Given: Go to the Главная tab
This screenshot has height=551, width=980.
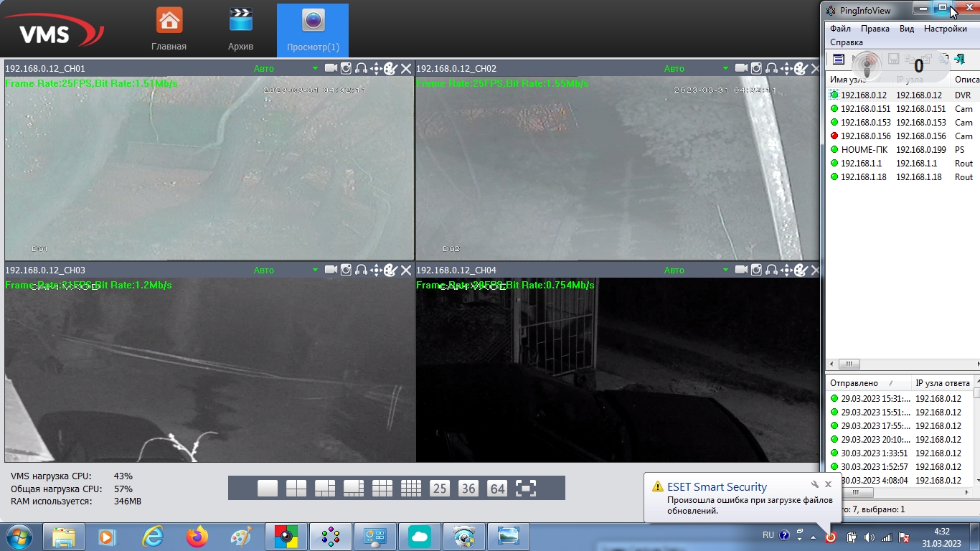Looking at the screenshot, I should point(169,30).
